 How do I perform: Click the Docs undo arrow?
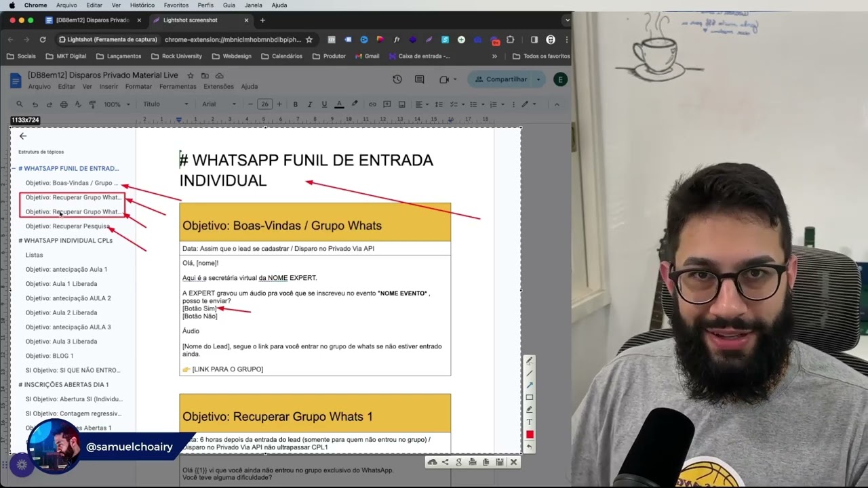[35, 104]
